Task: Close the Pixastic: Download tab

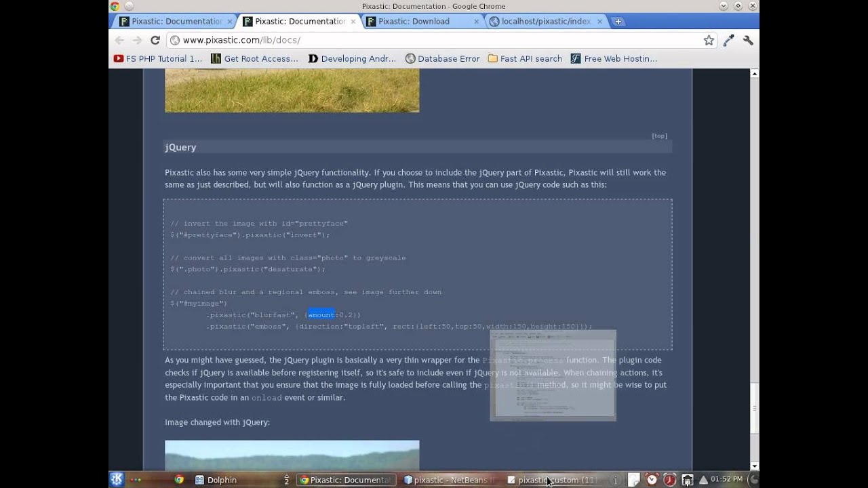Action: (x=476, y=22)
